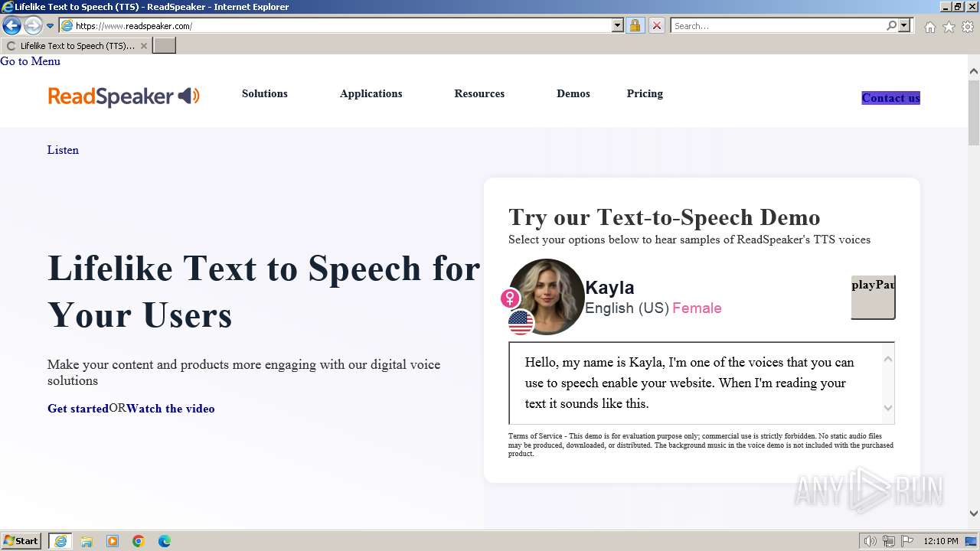This screenshot has height=551, width=980.
Task: Open the IE Tools gear icon
Action: pyautogui.click(x=968, y=27)
